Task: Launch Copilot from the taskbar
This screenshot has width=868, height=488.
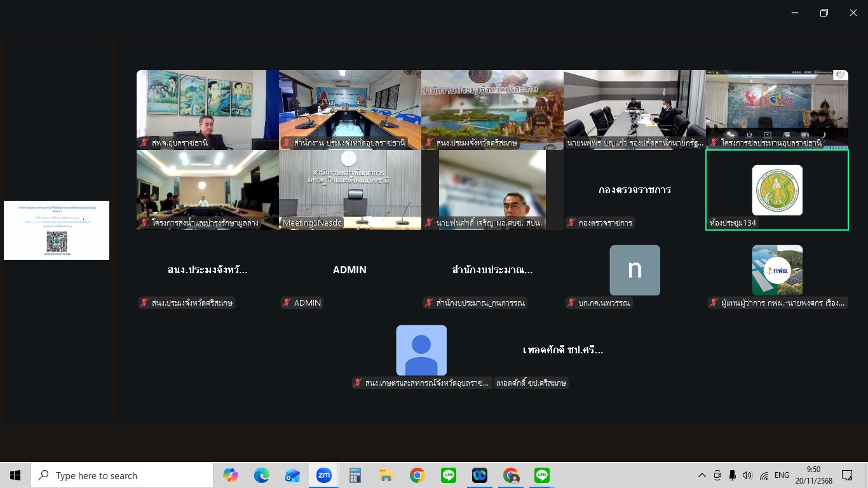Action: 231,475
